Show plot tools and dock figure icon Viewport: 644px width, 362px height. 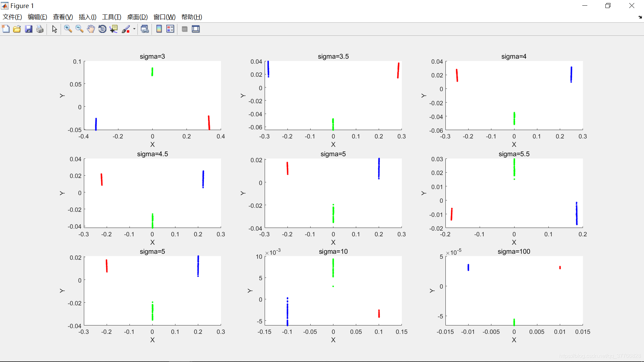click(x=196, y=29)
